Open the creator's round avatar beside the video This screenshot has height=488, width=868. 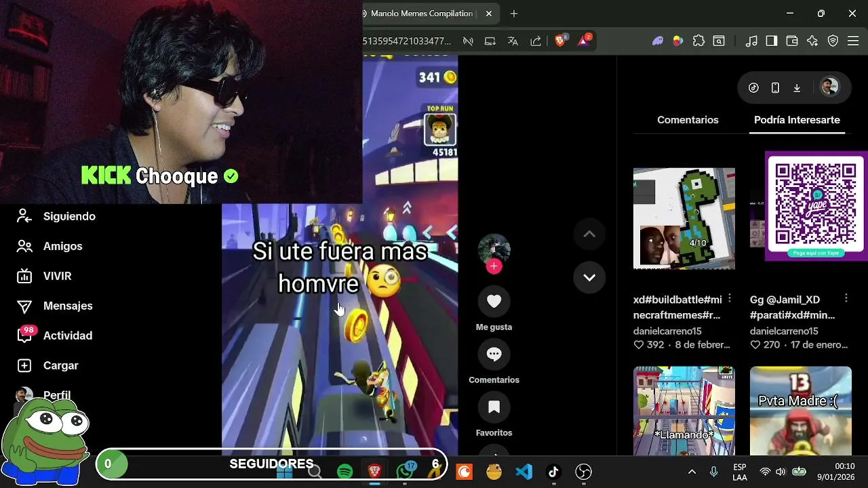(494, 249)
